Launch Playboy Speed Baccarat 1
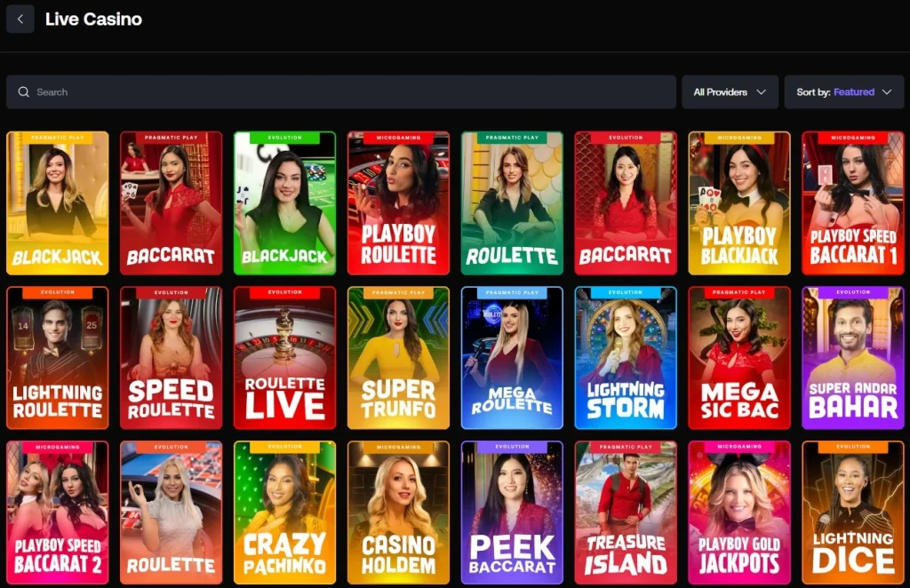 (853, 203)
